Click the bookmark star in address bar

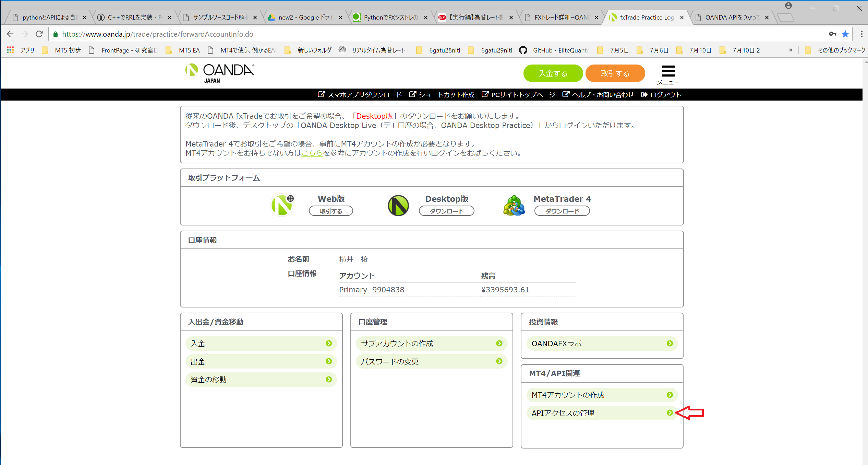pos(845,34)
